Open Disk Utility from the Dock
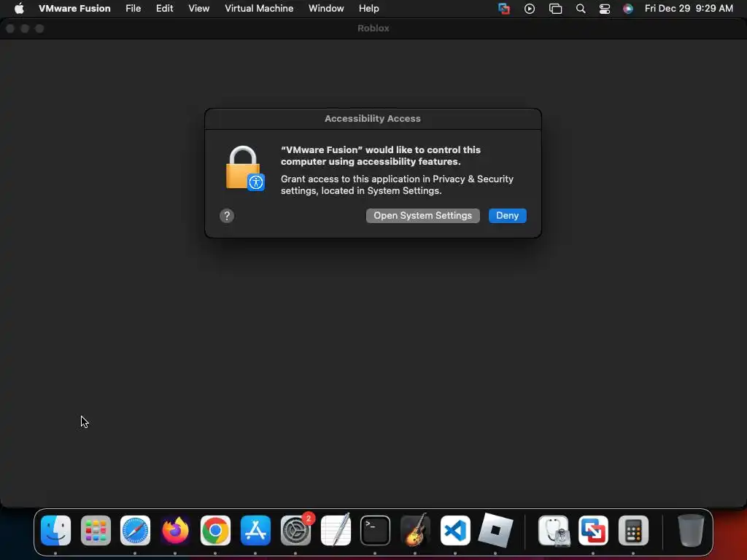The image size is (747, 560). (x=554, y=530)
